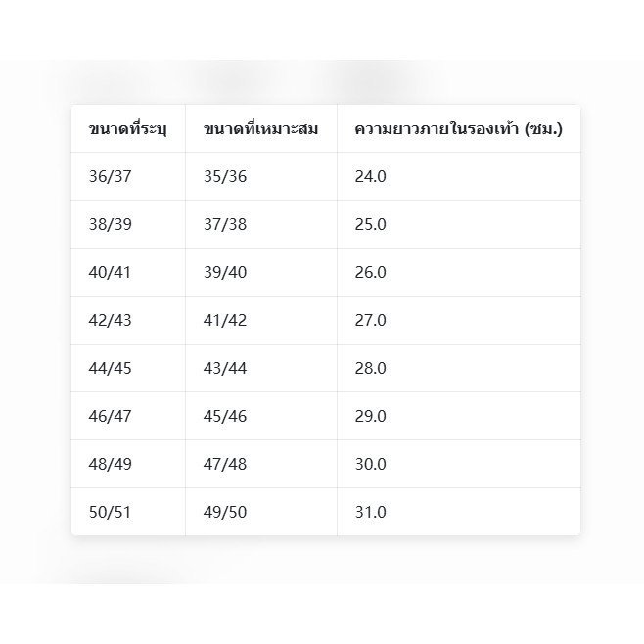Click the ขนาดที่เหมาะสม column header
The width and height of the screenshot is (644, 644).
click(x=261, y=129)
